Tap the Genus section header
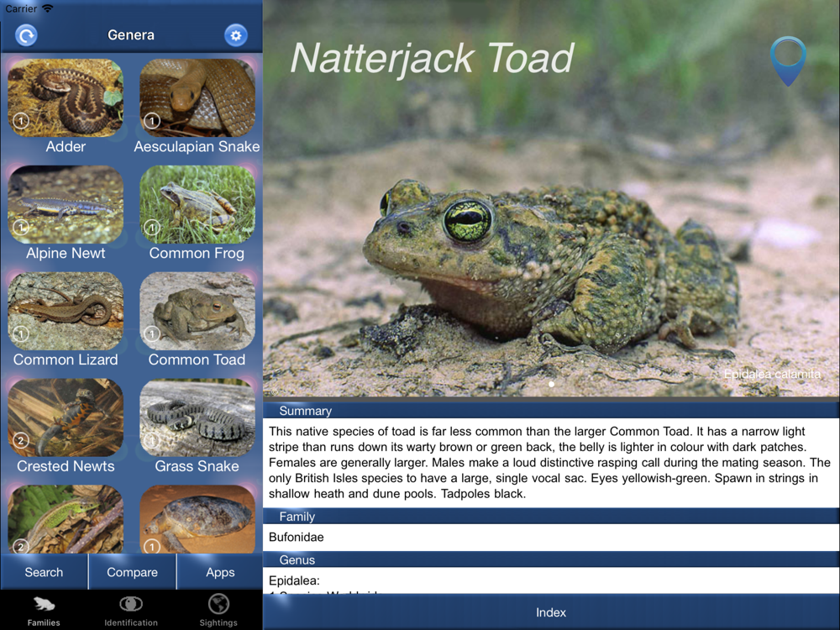This screenshot has height=630, width=840. 551,559
